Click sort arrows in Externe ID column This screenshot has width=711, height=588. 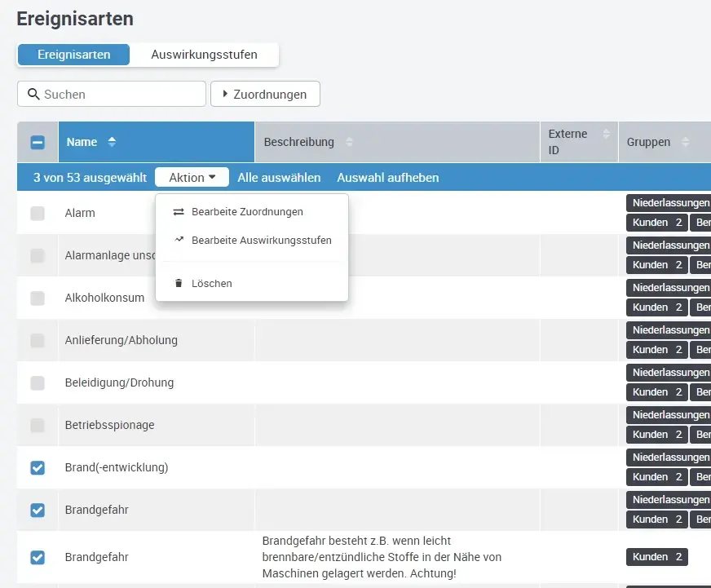606,134
